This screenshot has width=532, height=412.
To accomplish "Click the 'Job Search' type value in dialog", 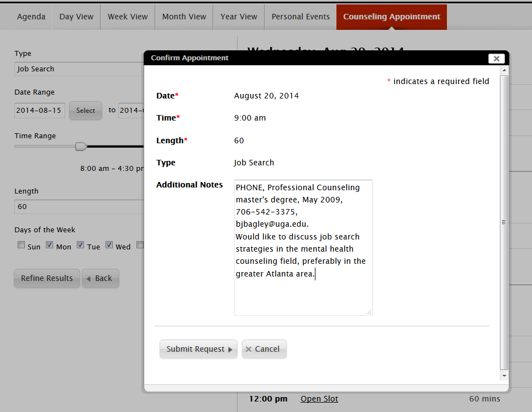I will point(254,163).
